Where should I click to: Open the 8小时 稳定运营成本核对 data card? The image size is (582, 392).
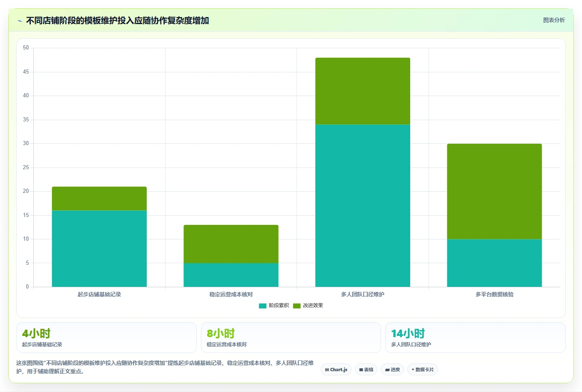point(291,338)
